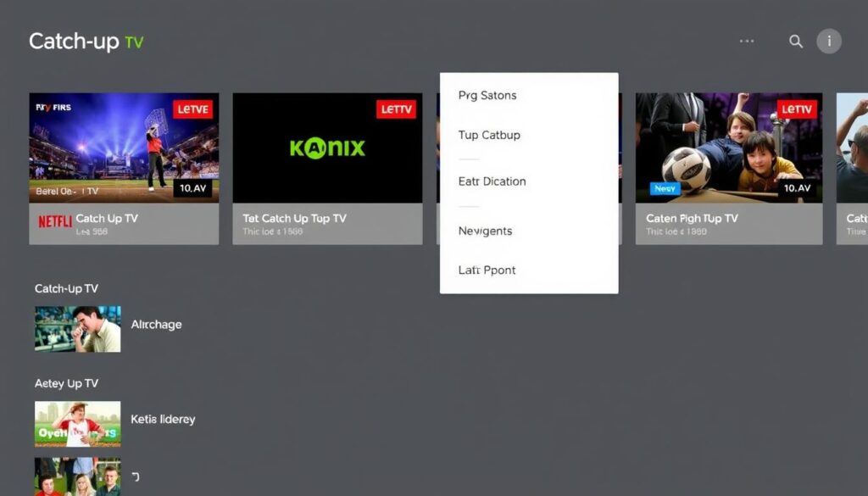Select the Kanix channel logo
868x496 pixels.
(x=327, y=147)
